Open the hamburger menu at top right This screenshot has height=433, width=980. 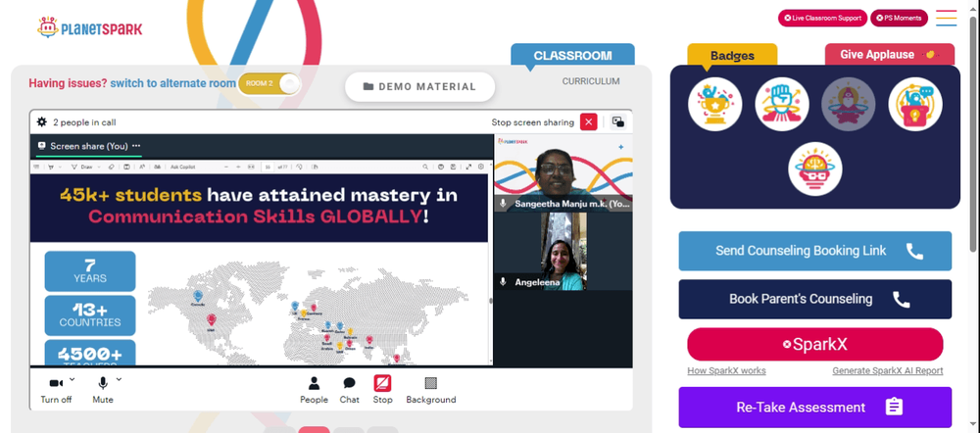pyautogui.click(x=947, y=18)
